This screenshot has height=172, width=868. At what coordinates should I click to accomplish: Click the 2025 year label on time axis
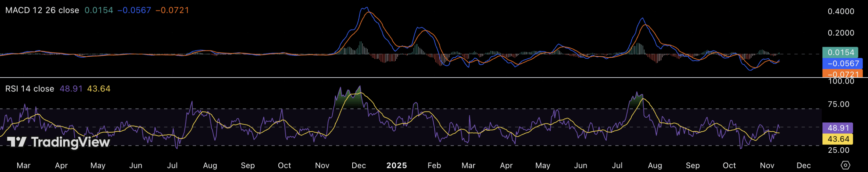coord(397,166)
